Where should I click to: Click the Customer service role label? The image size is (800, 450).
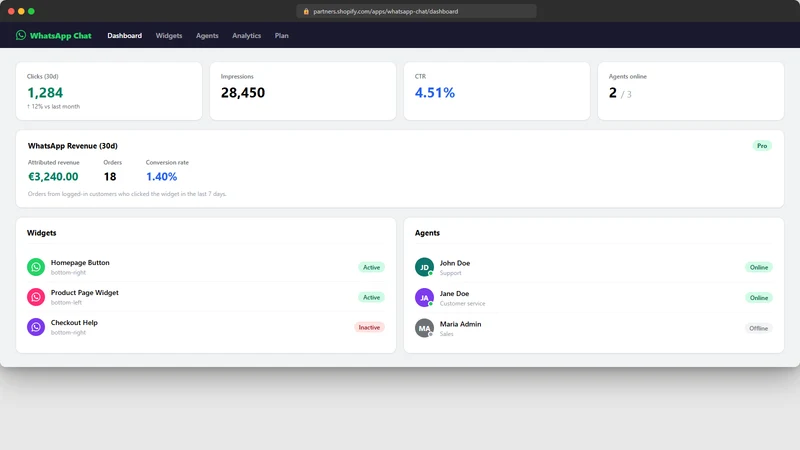tap(462, 304)
